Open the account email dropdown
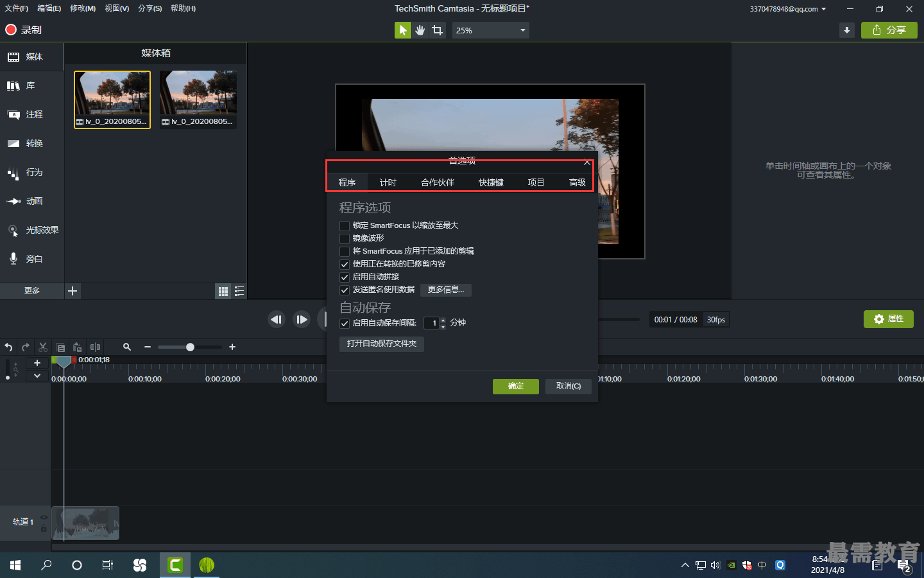This screenshot has height=578, width=924. click(x=788, y=9)
